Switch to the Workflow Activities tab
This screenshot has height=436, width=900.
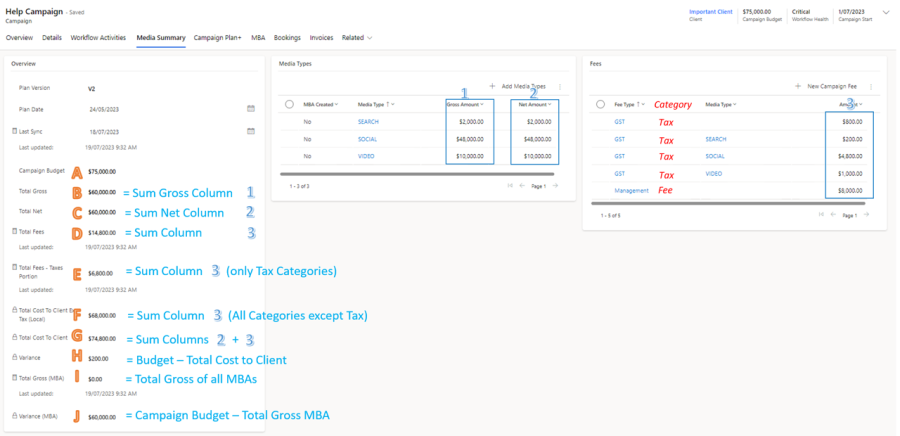coord(98,38)
